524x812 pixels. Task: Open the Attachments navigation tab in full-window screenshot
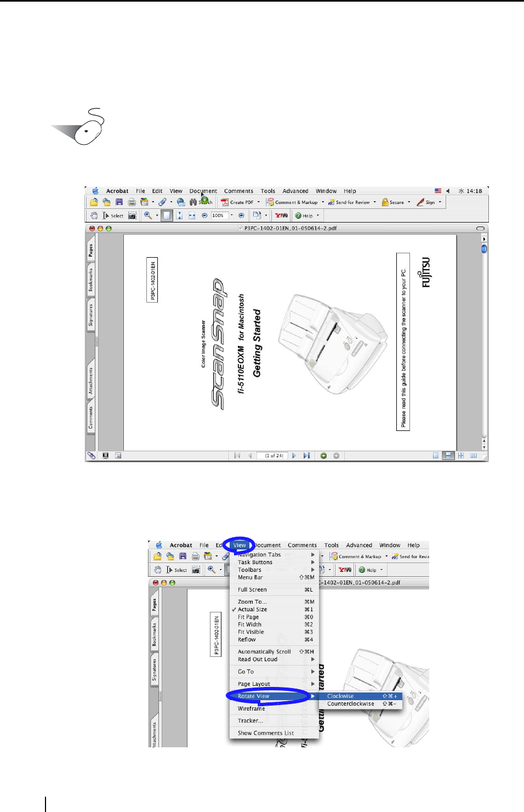pos(90,381)
